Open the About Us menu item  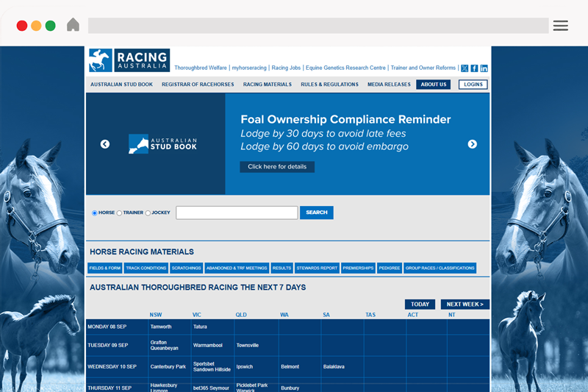pyautogui.click(x=433, y=85)
